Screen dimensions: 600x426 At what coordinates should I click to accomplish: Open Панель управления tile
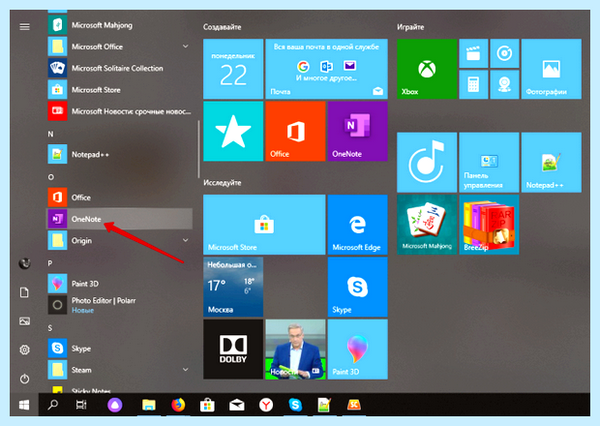point(489,162)
